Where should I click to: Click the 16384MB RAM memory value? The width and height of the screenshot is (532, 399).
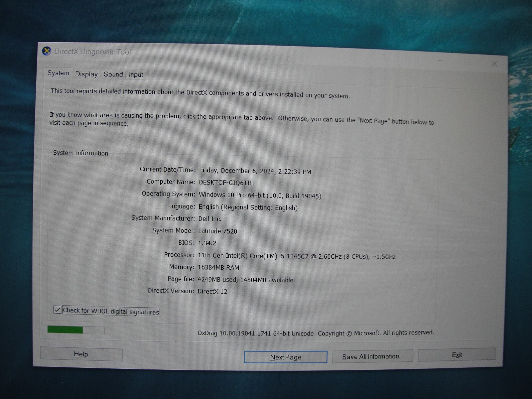[x=218, y=268]
